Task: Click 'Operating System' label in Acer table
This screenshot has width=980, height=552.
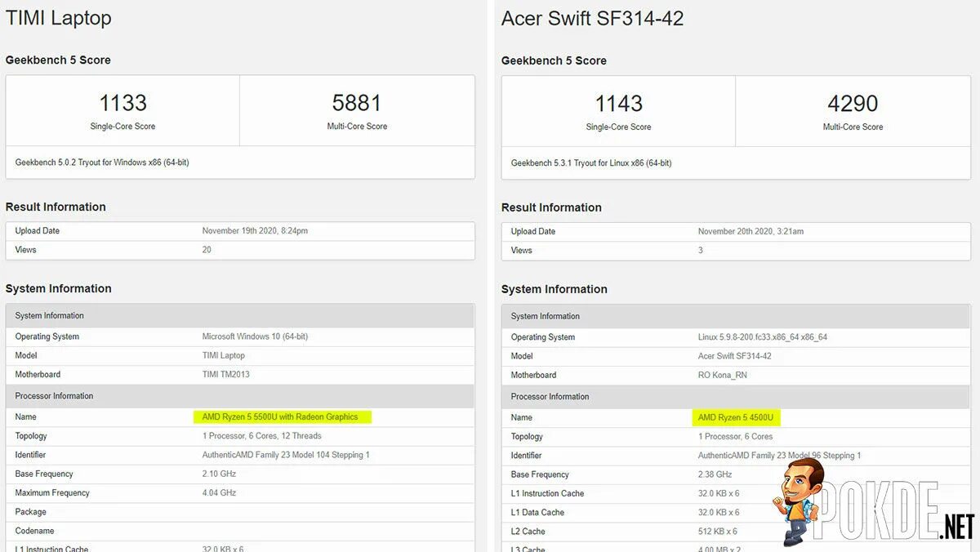Action: 543,337
